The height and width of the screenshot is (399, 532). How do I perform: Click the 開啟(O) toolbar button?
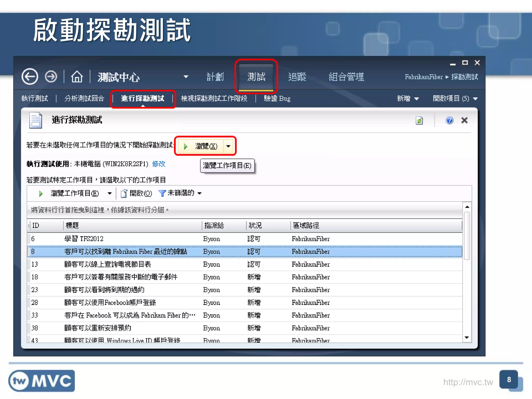[x=136, y=193]
